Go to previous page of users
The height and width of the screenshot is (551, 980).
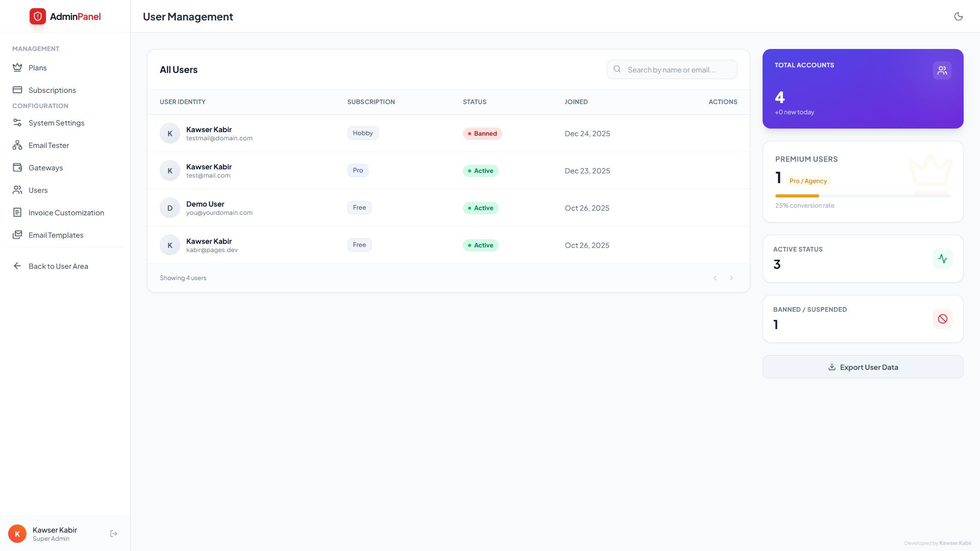click(x=715, y=278)
